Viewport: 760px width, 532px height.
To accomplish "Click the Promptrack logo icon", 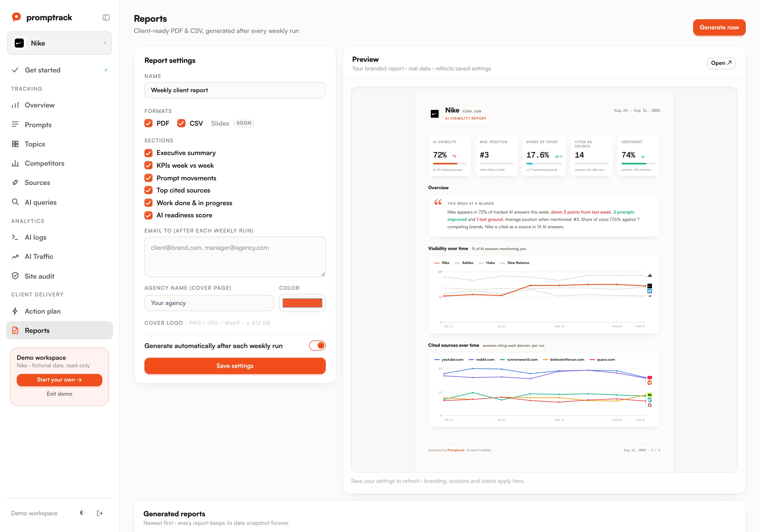I will 16,17.
